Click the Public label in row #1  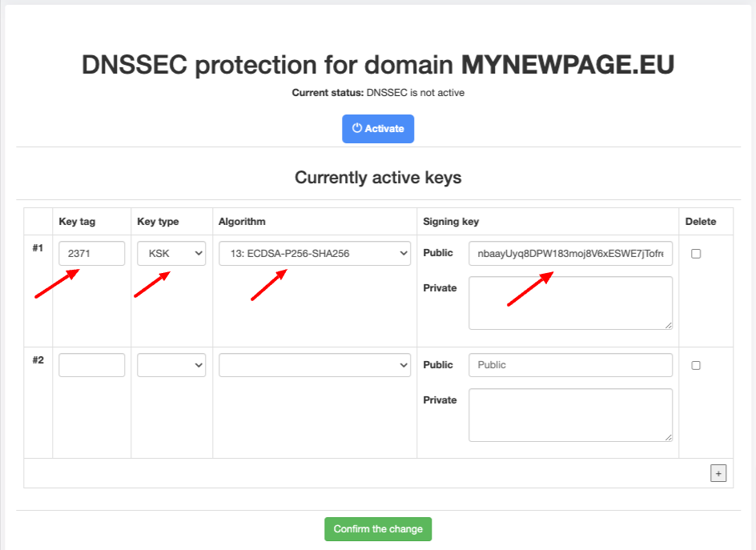pyautogui.click(x=438, y=253)
